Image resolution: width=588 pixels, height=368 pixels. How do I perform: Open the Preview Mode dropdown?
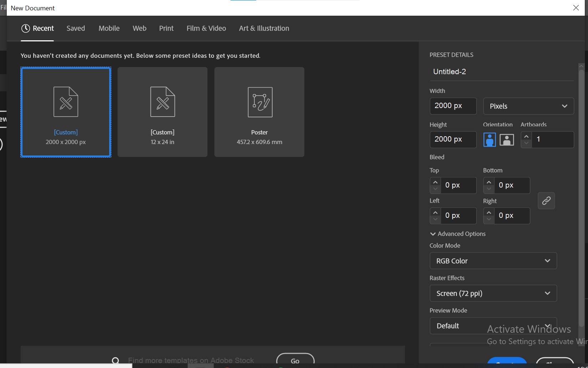(493, 326)
